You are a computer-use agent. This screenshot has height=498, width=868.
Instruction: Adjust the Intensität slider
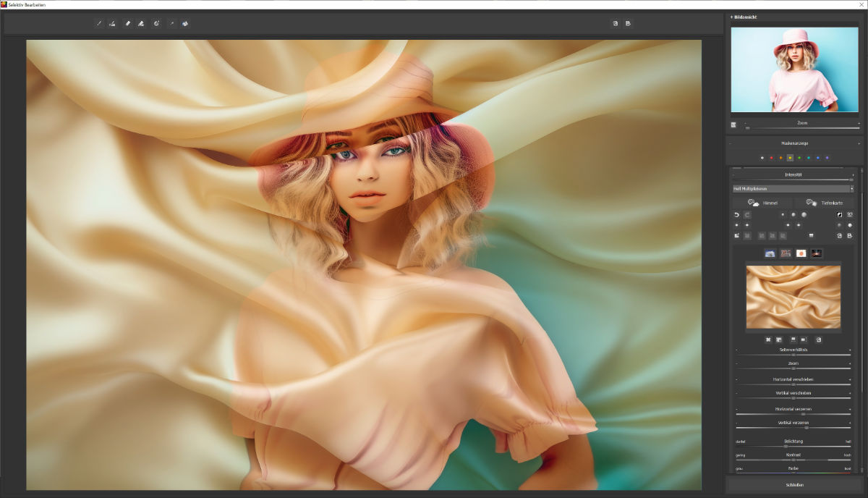(793, 180)
